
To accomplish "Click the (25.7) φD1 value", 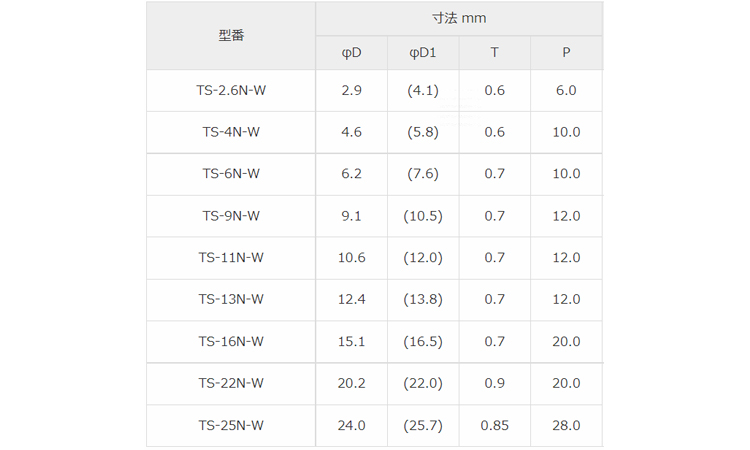I will point(423,425).
